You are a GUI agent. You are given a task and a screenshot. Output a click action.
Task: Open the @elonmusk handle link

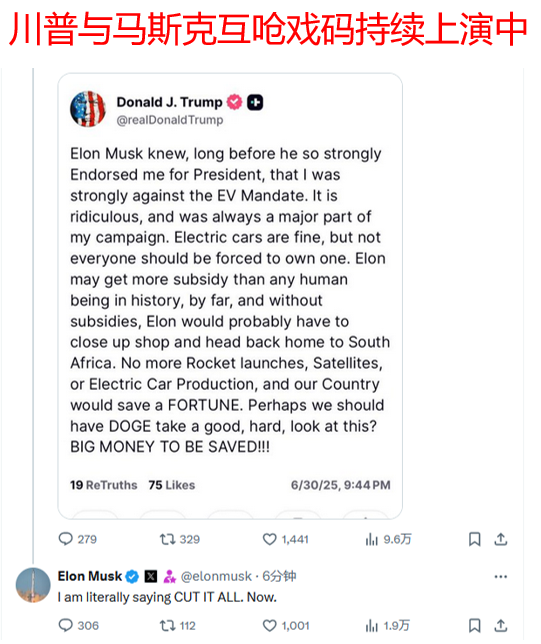point(216,576)
